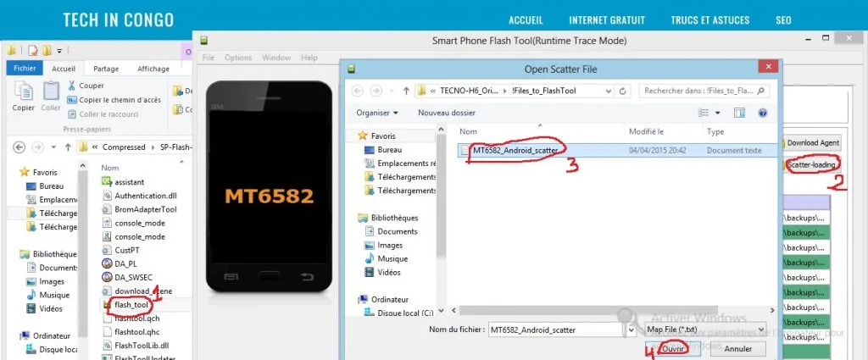
Task: Select DA_PL file icon
Action: tap(107, 263)
